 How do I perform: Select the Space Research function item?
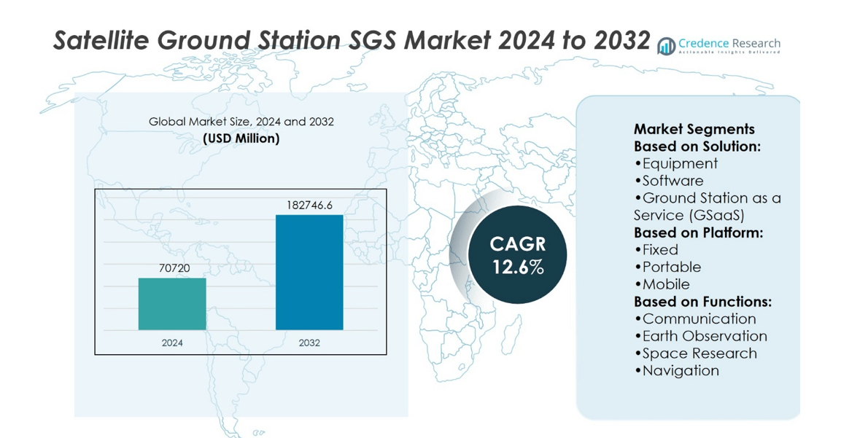click(x=699, y=353)
